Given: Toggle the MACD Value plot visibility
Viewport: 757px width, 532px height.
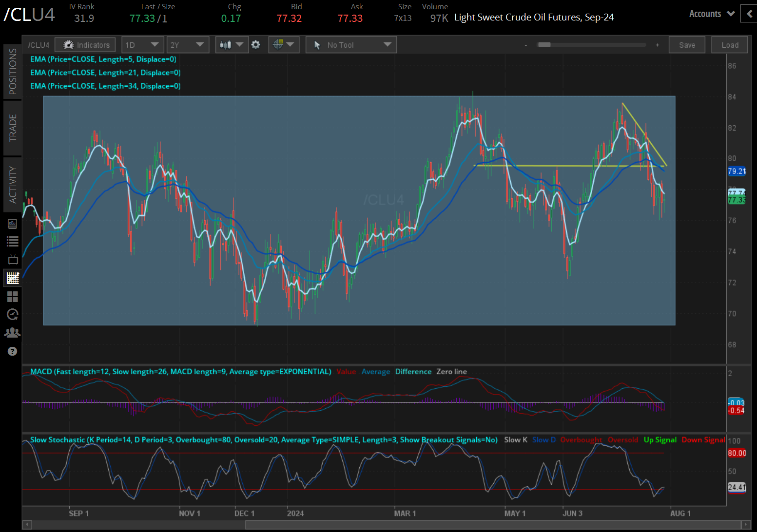Looking at the screenshot, I should tap(346, 371).
